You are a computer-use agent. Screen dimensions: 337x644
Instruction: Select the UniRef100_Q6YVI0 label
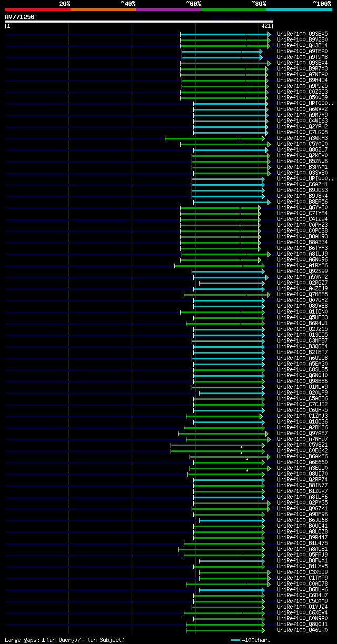pyautogui.click(x=302, y=207)
